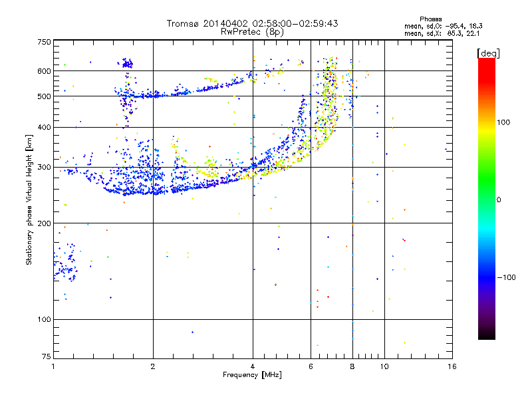Click the 'RwPretec (8p)' subtitle
532x399 pixels.
click(252, 32)
